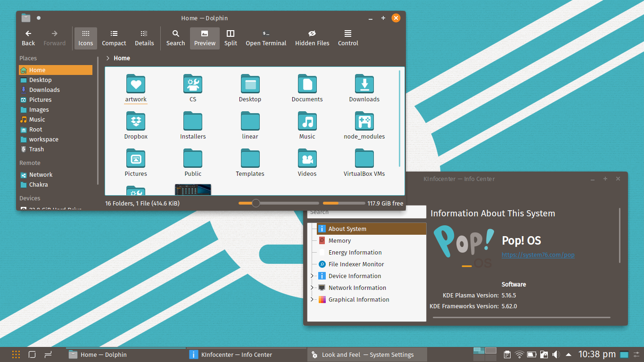Select Home in Places sidebar
The width and height of the screenshot is (644, 362).
tap(56, 70)
